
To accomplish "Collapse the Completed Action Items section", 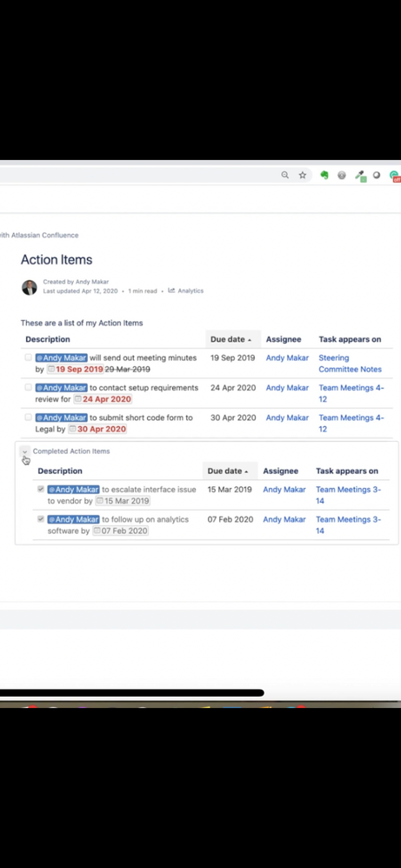I will coord(24,451).
